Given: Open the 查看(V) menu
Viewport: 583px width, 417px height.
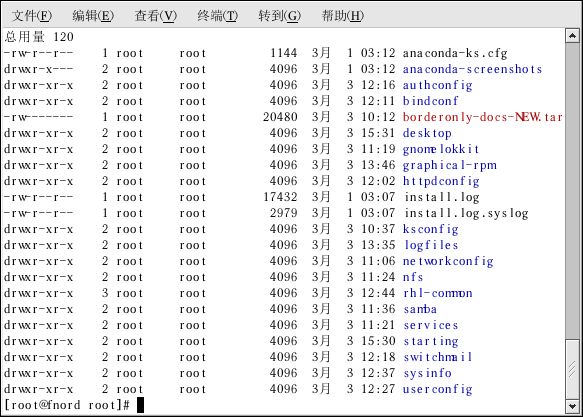Looking at the screenshot, I should click(155, 16).
